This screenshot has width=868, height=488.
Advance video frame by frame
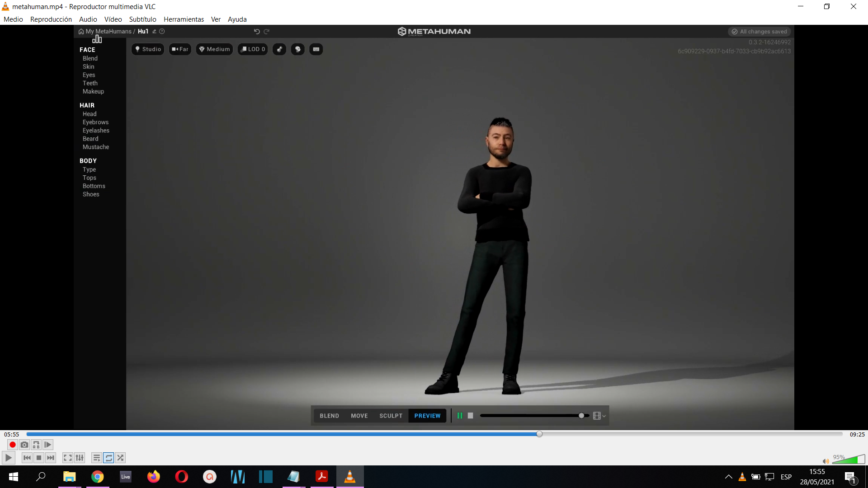[48, 445]
